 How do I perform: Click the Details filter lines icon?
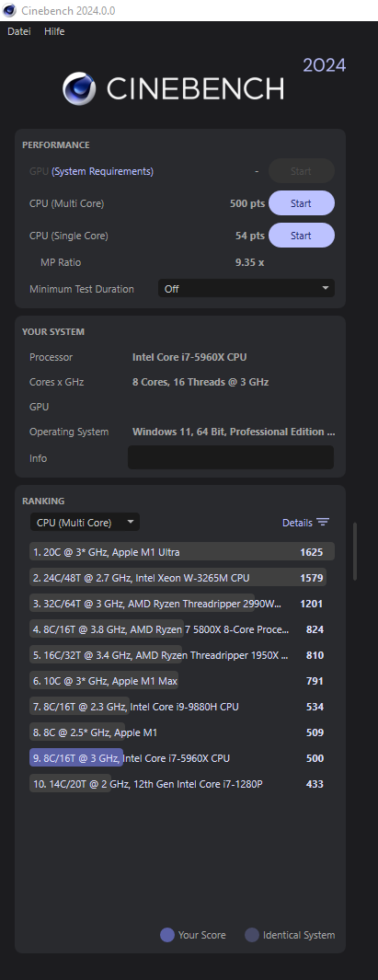coord(323,523)
